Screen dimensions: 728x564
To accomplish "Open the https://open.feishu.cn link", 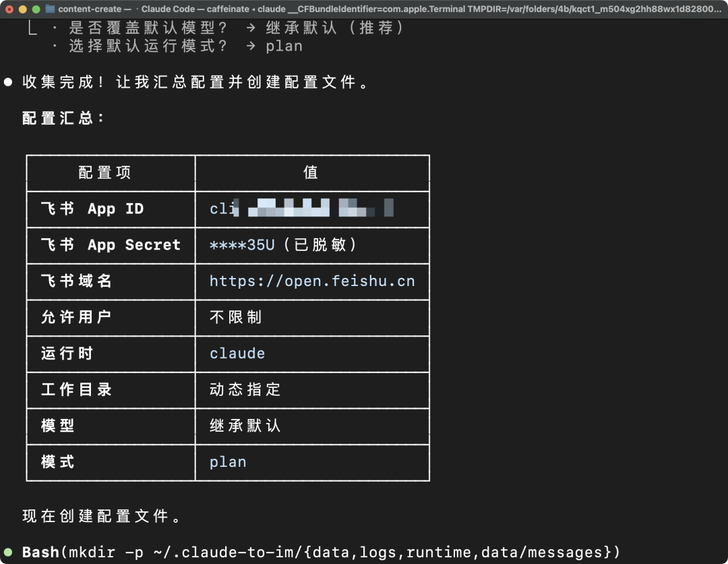I will pos(312,281).
